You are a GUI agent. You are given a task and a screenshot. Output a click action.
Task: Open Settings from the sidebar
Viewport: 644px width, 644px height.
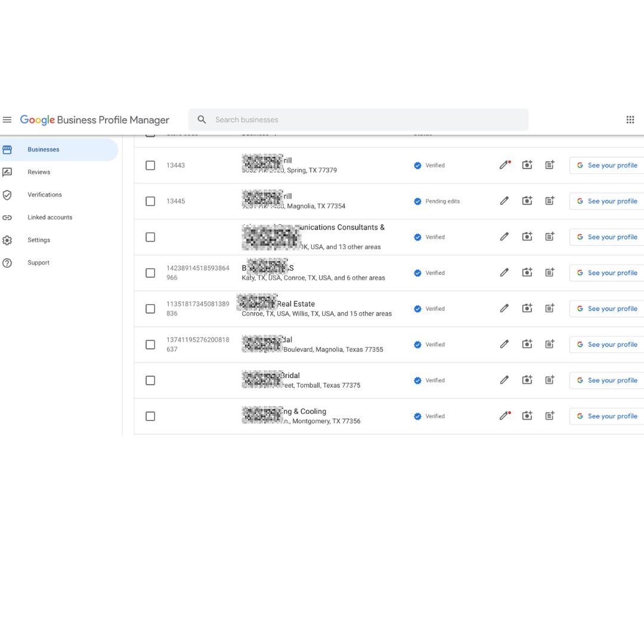(x=39, y=240)
